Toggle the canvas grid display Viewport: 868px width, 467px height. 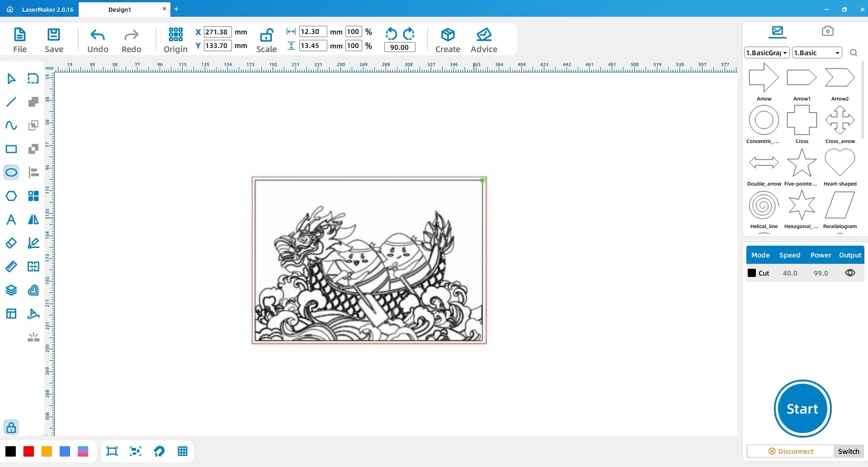183,451
